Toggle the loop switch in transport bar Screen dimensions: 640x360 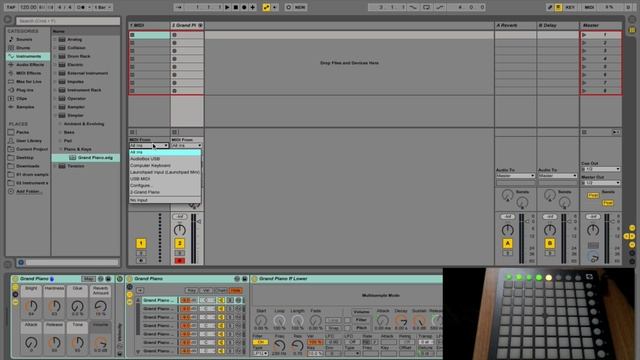point(426,7)
